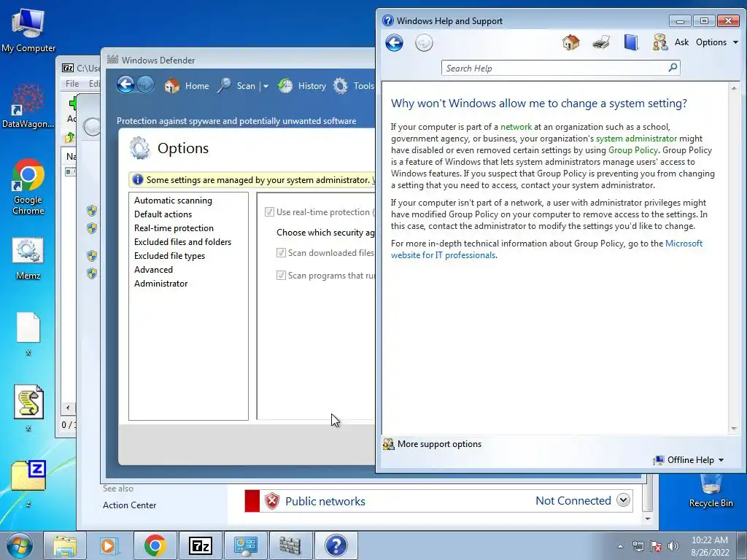Show hidden tray icons arrow
This screenshot has width=747, height=560.
point(620,546)
